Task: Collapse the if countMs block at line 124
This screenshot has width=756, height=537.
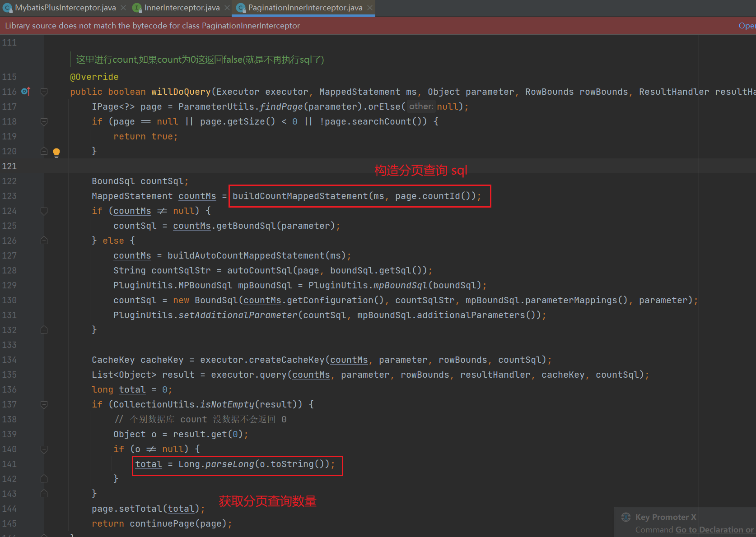Action: click(x=44, y=211)
